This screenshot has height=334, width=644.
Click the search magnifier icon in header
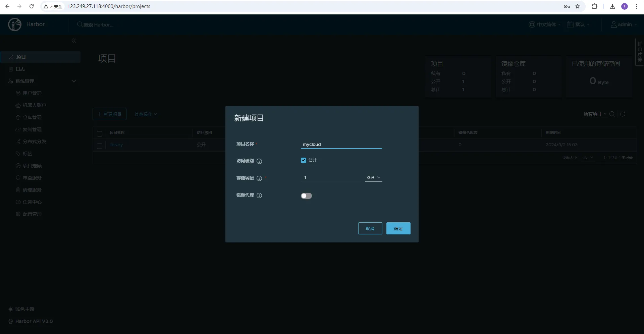coord(80,24)
